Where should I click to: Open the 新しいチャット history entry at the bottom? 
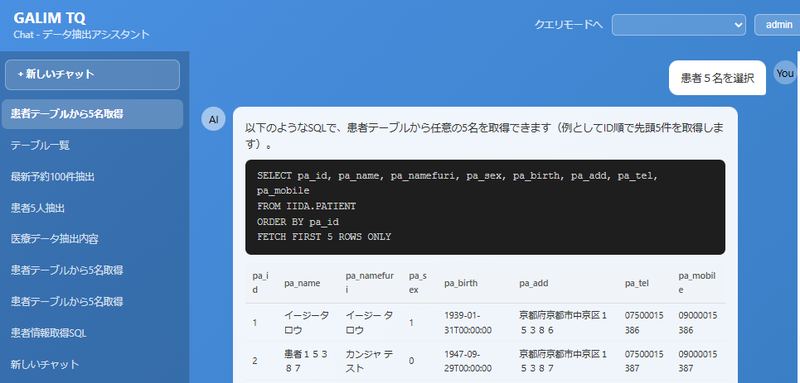coord(92,365)
